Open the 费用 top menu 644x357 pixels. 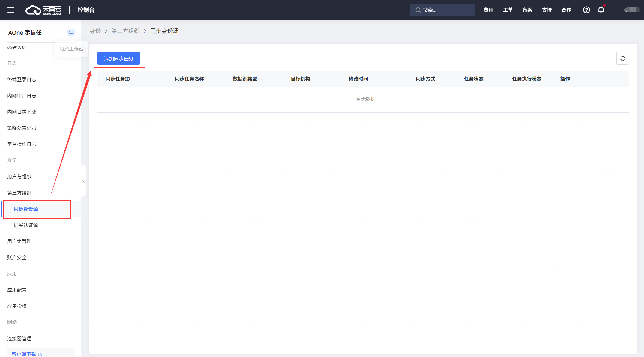tap(488, 10)
